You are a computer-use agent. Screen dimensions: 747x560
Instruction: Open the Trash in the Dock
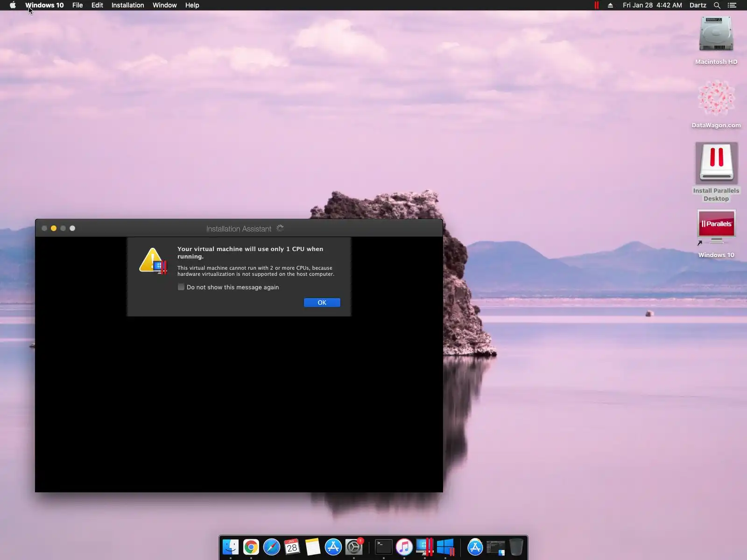pyautogui.click(x=516, y=547)
